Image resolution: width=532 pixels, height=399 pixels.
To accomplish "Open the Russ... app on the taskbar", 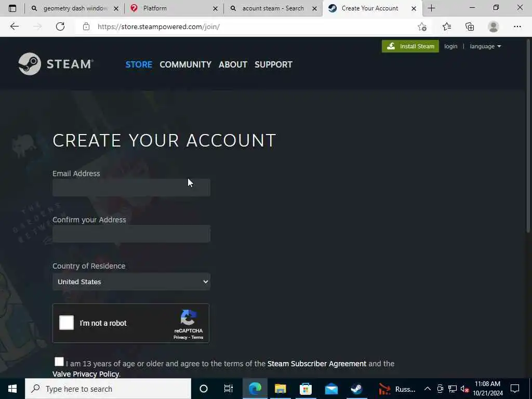I will tap(396, 389).
